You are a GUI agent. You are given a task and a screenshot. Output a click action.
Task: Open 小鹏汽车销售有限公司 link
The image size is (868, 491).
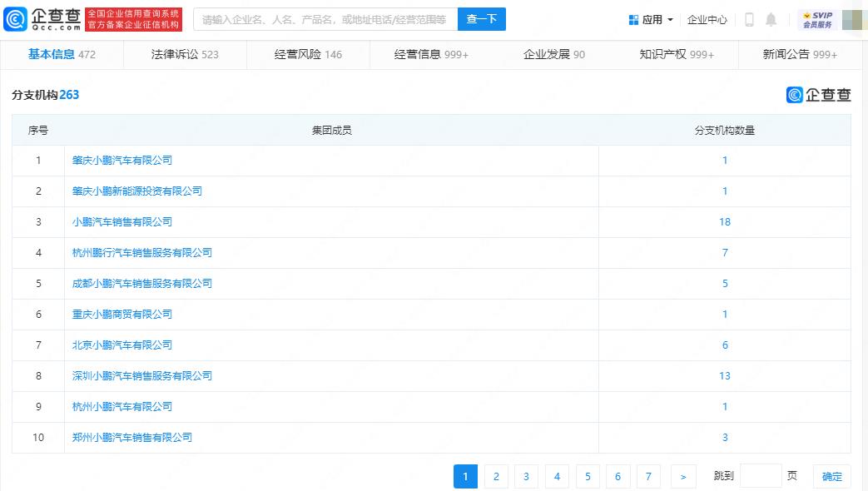pos(122,222)
